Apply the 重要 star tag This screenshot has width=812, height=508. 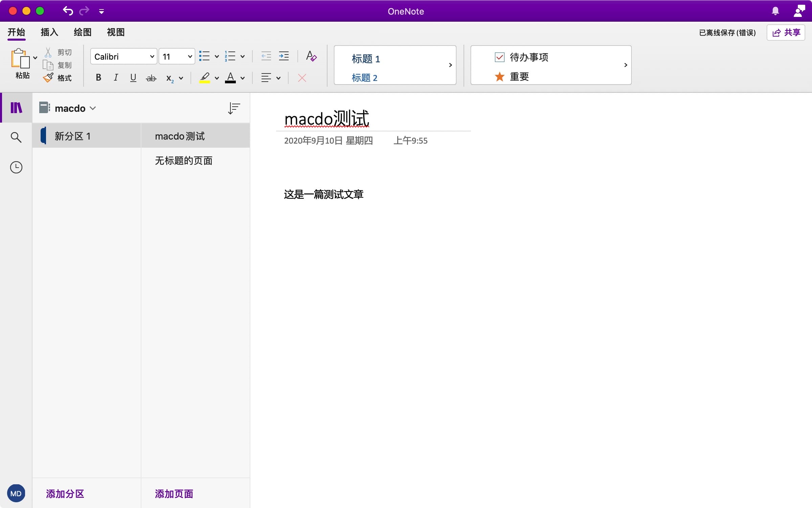click(512, 77)
